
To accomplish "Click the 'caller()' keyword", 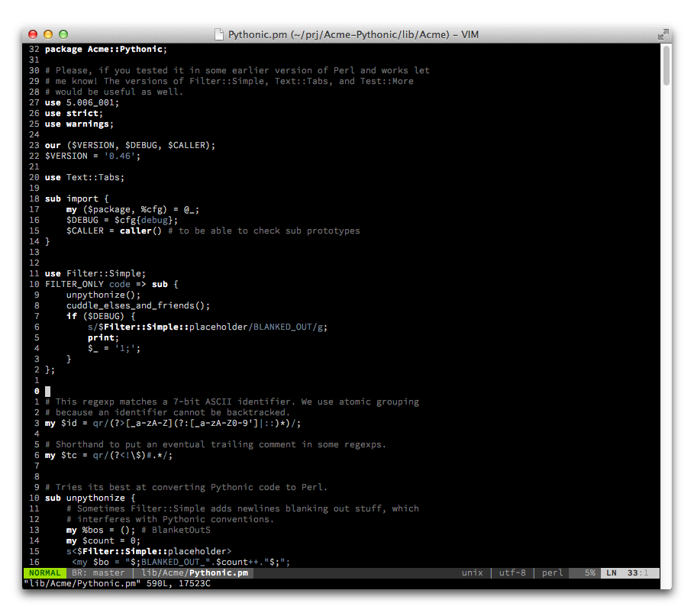I will point(140,231).
